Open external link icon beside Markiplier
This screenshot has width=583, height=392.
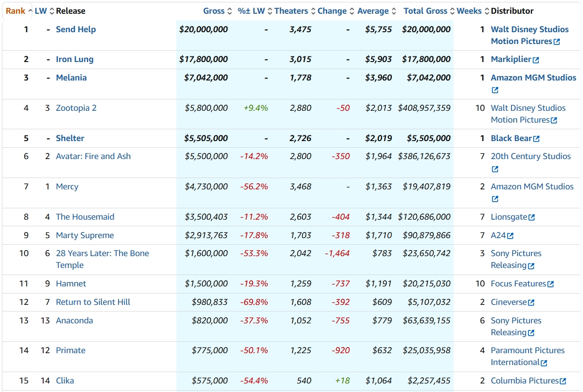point(536,60)
